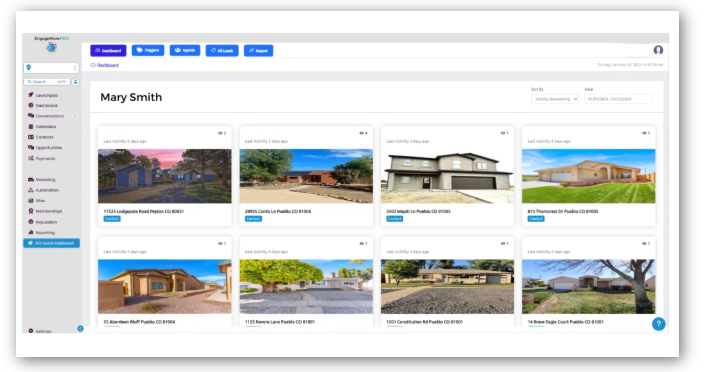Viewport: 705px width, 372px height.
Task: Click the views eye on the Corda Ln card
Action: 361,133
